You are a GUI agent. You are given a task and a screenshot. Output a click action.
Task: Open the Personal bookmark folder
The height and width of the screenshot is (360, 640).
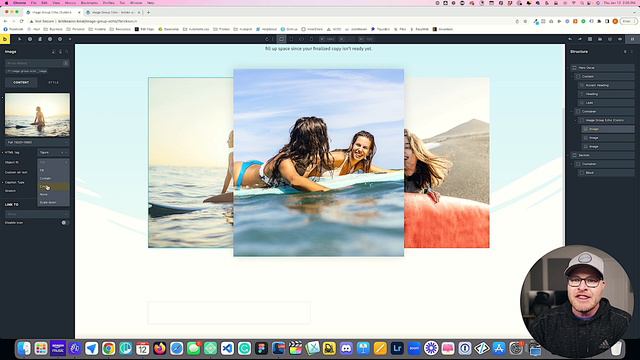[x=76, y=29]
